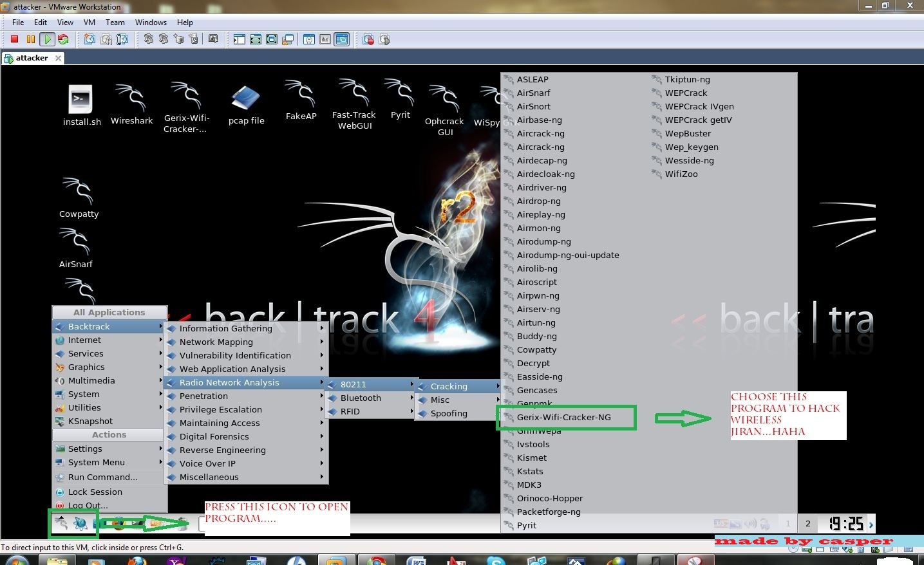The image size is (924, 565).
Task: Select the AirSnarf desktop icon
Action: [75, 248]
